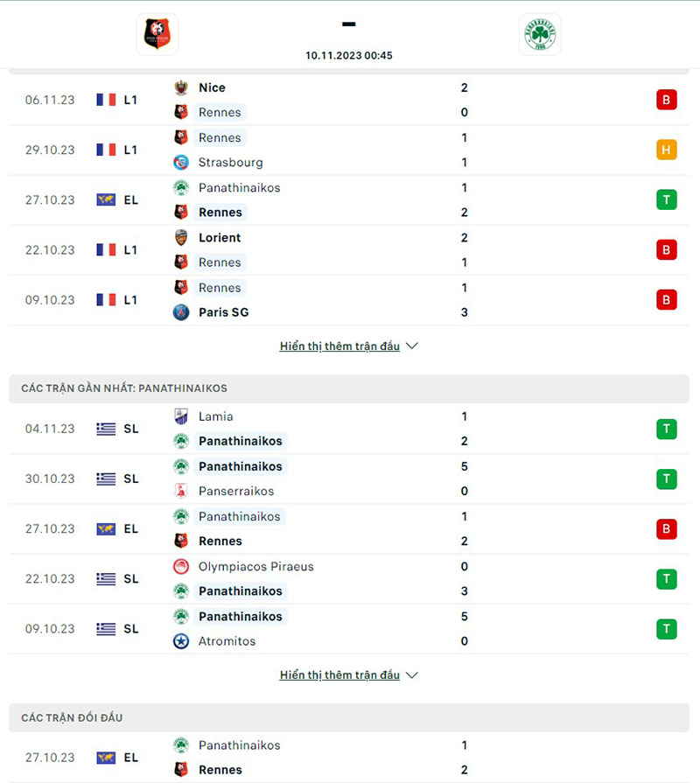Click the match date 10.11.2023 00:45
This screenshot has width=700, height=783.
point(348,54)
